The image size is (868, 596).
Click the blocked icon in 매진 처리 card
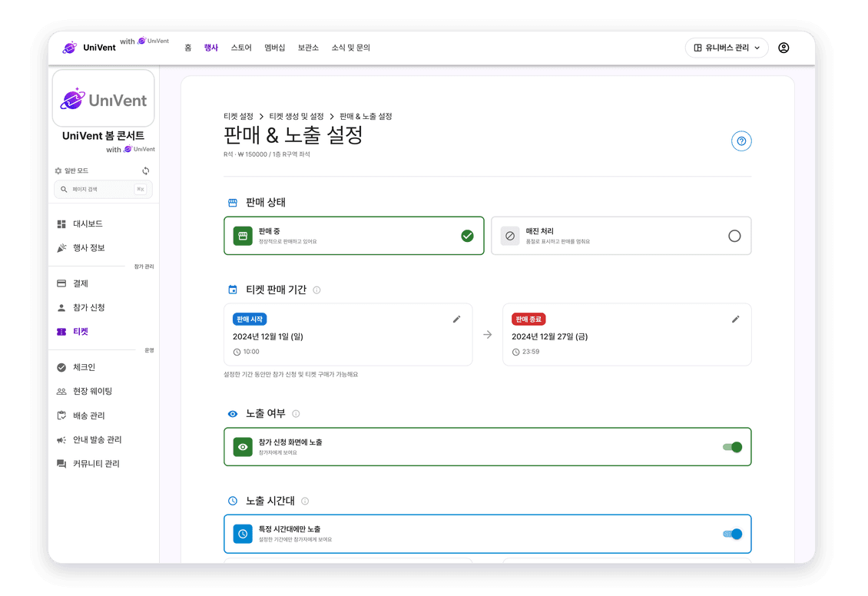(x=510, y=236)
